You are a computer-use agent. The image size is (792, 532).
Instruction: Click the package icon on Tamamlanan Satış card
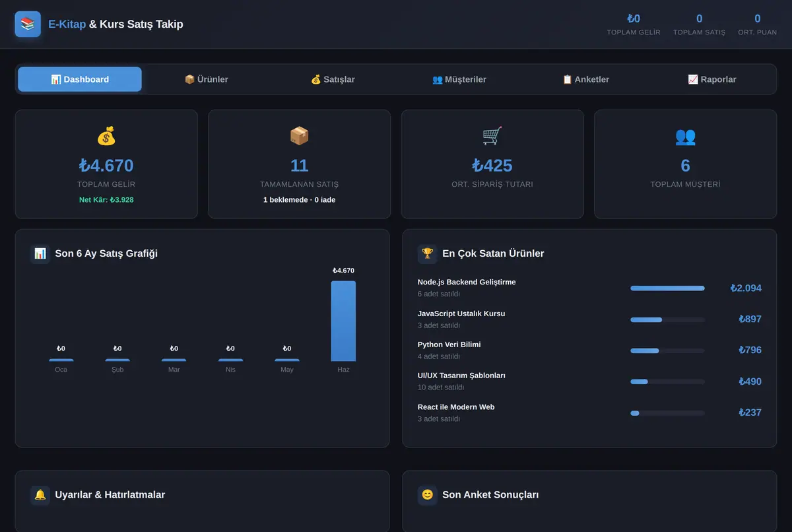[x=300, y=136]
